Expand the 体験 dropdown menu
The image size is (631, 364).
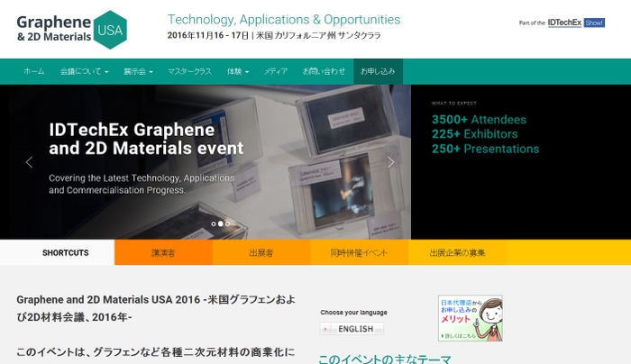click(x=238, y=71)
